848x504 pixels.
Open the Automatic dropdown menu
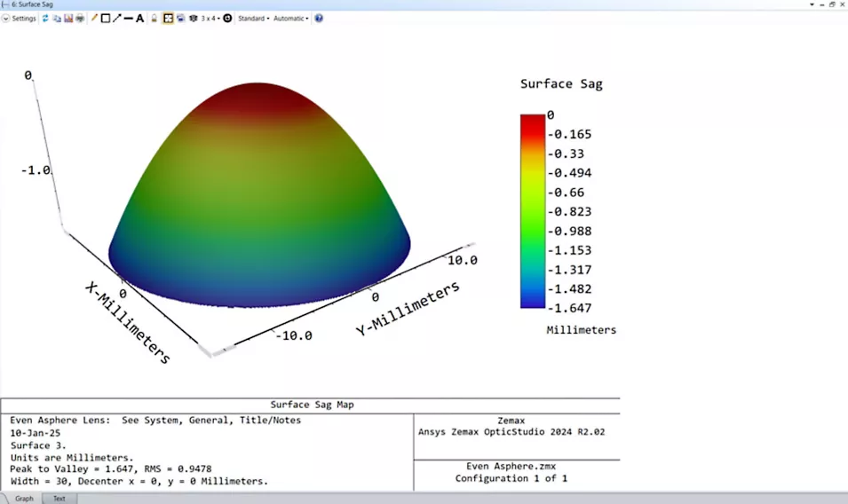290,18
